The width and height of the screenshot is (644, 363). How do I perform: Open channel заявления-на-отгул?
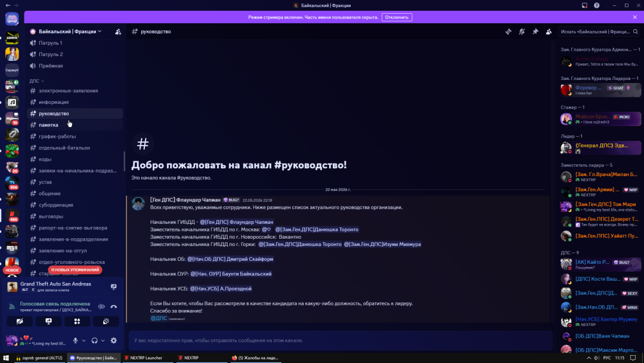tap(75, 251)
